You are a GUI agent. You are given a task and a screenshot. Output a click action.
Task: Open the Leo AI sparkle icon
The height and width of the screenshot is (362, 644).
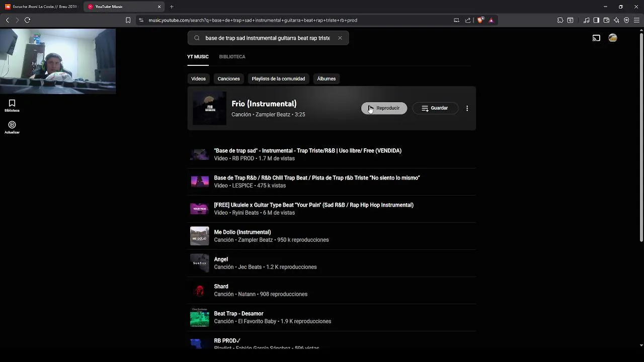click(616, 20)
